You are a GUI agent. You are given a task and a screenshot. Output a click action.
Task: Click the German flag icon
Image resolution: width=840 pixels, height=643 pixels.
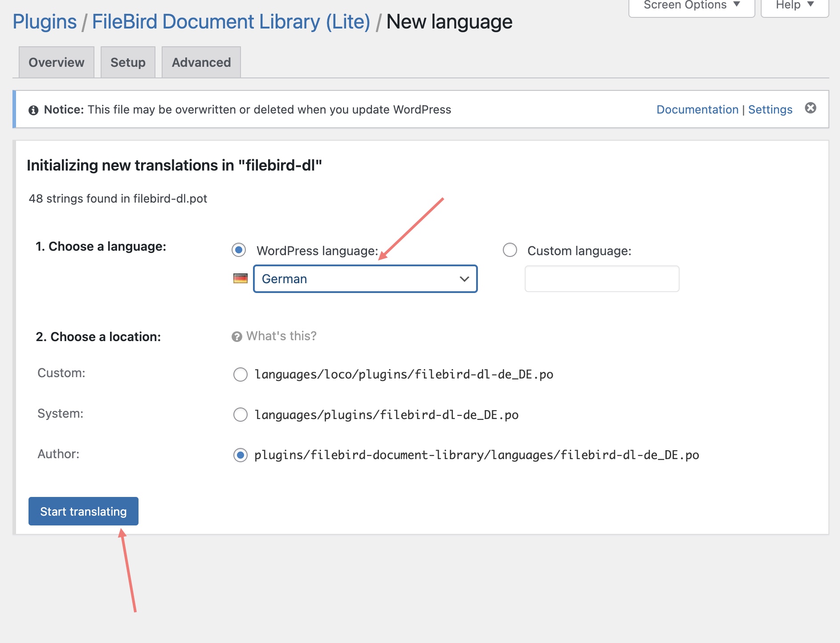click(241, 279)
